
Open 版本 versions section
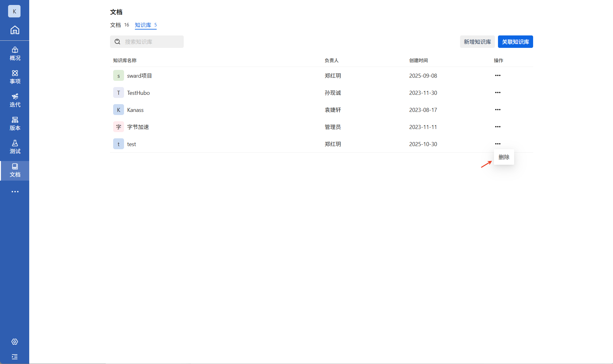pyautogui.click(x=15, y=124)
